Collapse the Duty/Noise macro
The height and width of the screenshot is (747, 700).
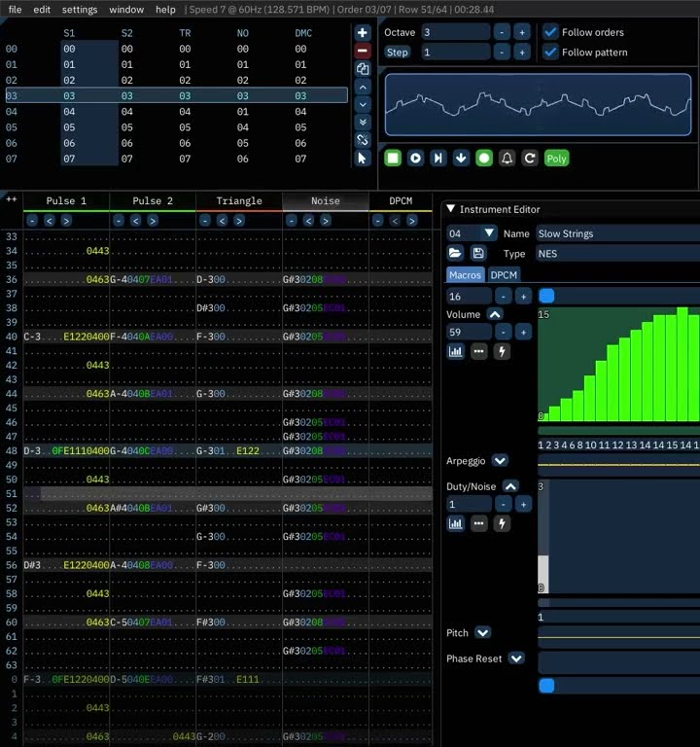tap(510, 486)
